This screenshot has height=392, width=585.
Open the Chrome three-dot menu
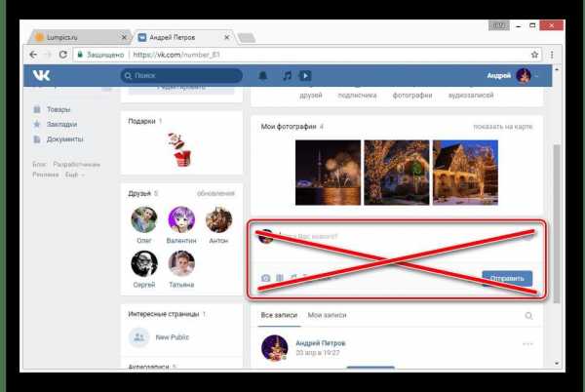point(552,55)
